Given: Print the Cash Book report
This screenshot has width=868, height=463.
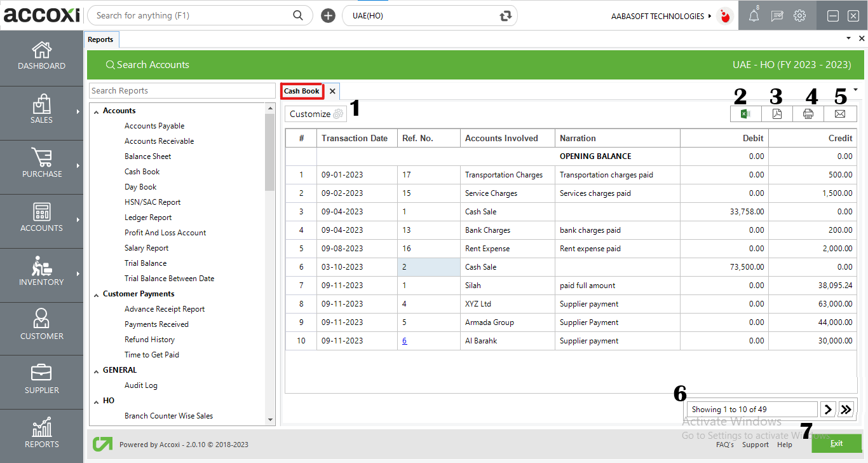Looking at the screenshot, I should pos(808,114).
